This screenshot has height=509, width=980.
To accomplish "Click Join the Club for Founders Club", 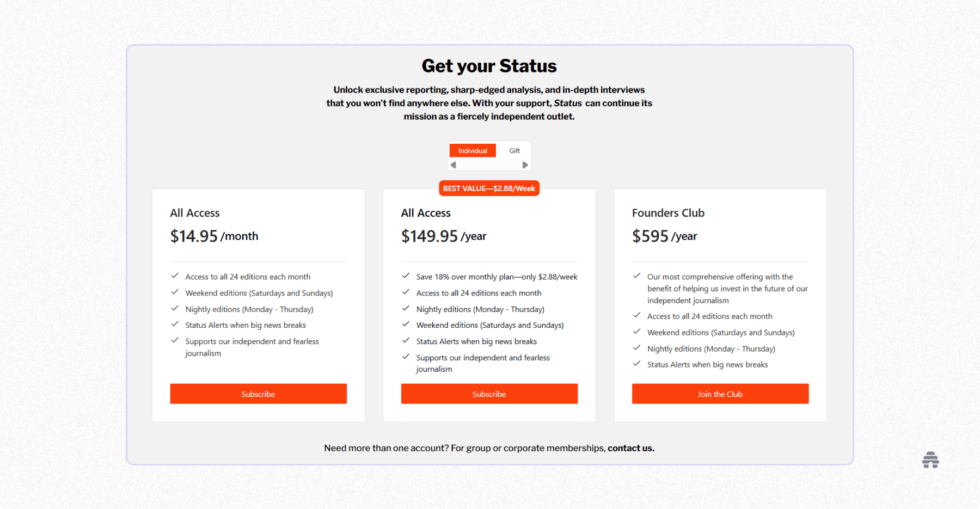I will click(x=720, y=394).
